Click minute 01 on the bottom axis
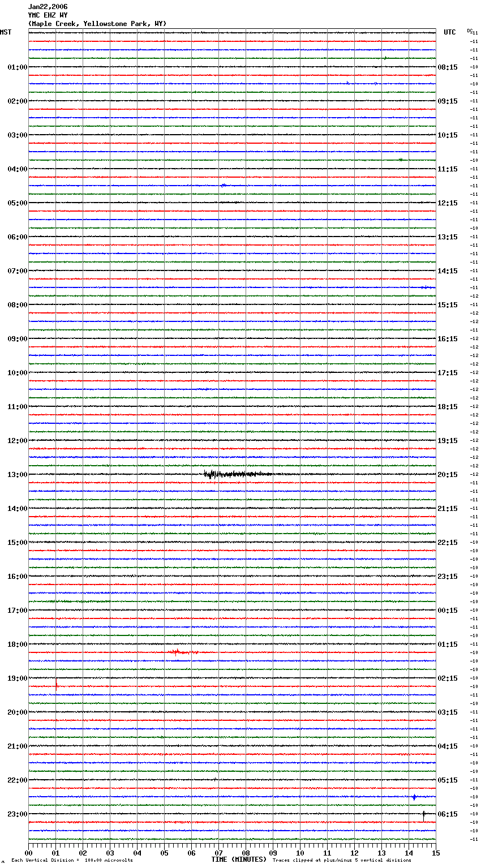The width and height of the screenshot is (481, 868). 55,853
